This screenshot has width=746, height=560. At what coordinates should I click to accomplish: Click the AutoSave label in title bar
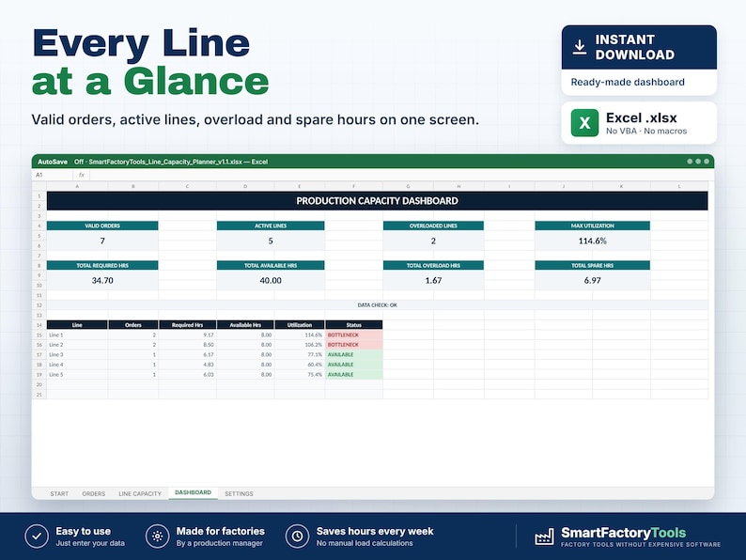(x=53, y=162)
